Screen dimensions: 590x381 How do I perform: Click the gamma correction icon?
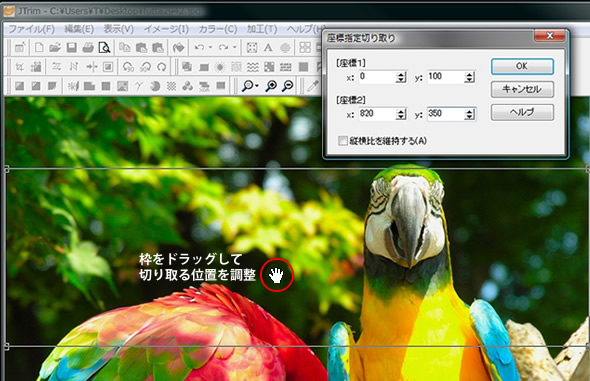[x=139, y=86]
